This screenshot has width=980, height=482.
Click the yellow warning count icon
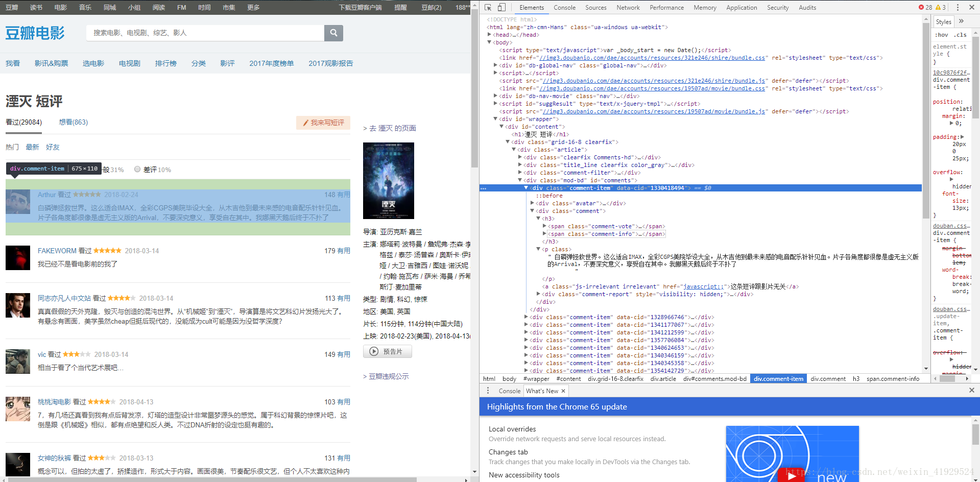pos(938,7)
